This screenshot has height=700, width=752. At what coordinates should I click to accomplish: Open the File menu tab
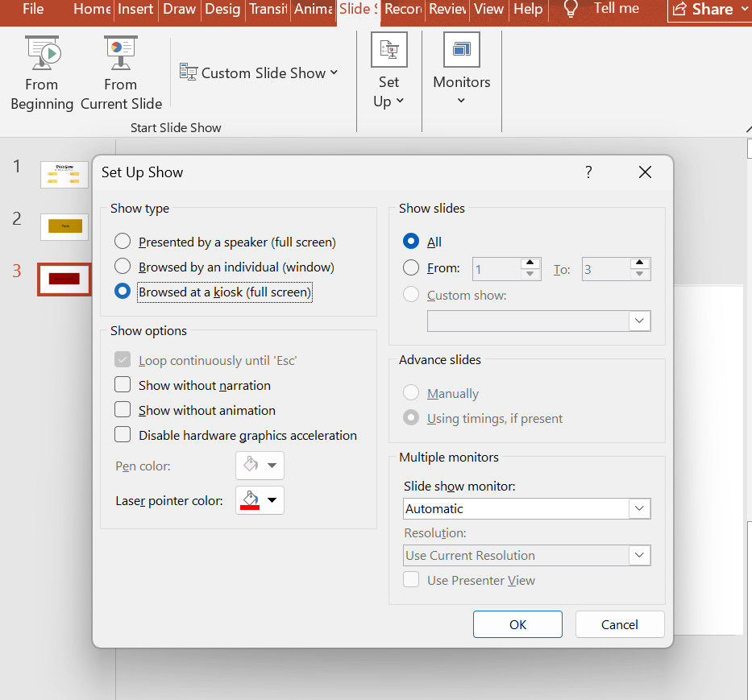33,10
